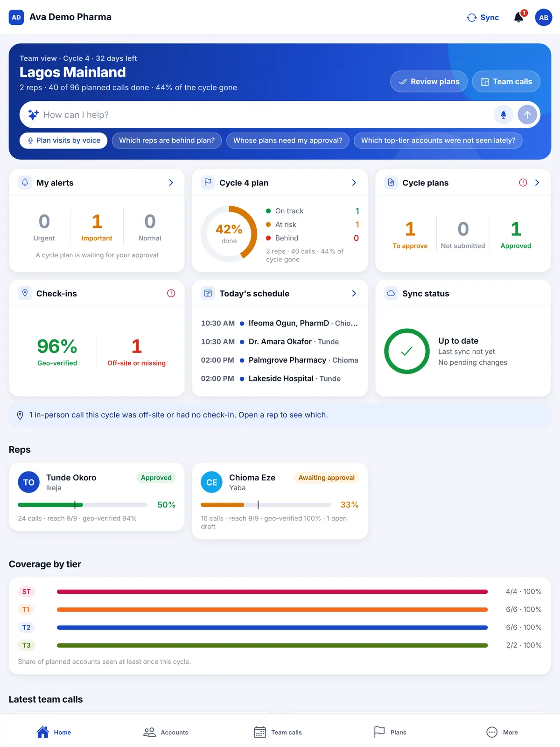Click the green checkmark sync circle
The height and width of the screenshot is (747, 560).
tap(407, 351)
